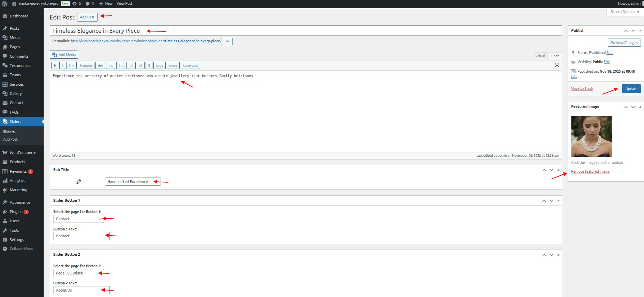This screenshot has height=297, width=644.
Task: Open the Button 1 page dropdown
Action: 79,219
